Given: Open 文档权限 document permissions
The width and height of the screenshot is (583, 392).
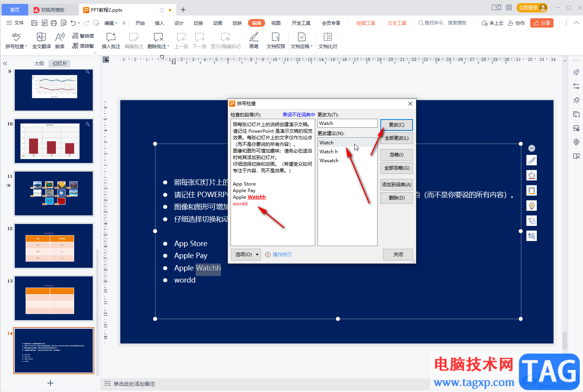Looking at the screenshot, I should pyautogui.click(x=276, y=40).
